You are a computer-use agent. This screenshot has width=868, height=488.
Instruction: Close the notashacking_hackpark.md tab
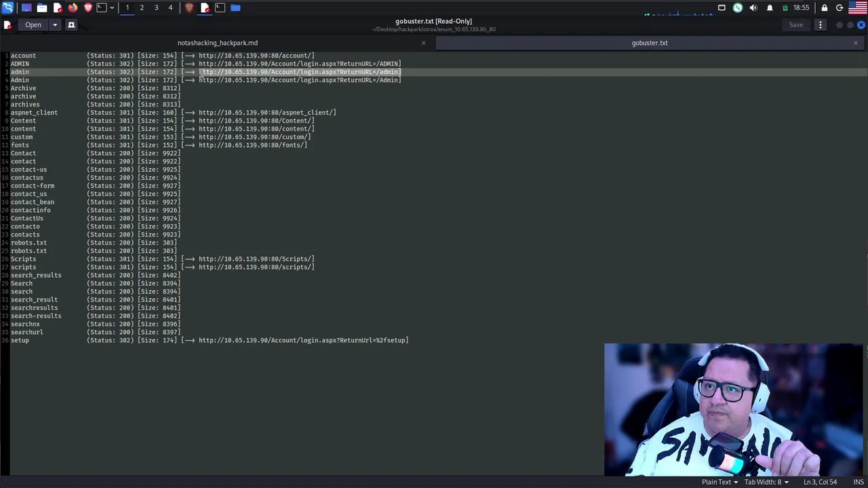423,43
